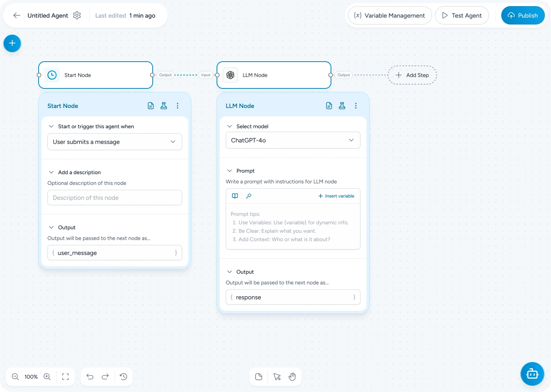The height and width of the screenshot is (392, 551).
Task: Open 'User submits a message' trigger dropdown
Action: pyautogui.click(x=115, y=142)
